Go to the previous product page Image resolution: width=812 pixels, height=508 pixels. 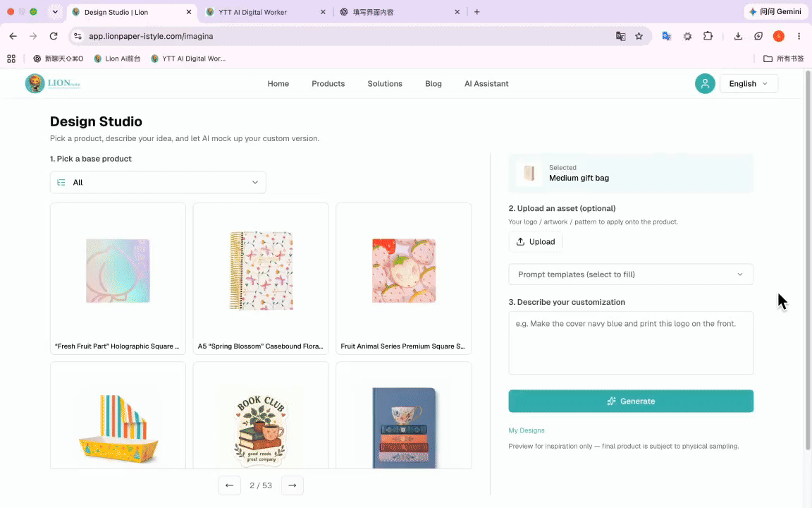[229, 485]
